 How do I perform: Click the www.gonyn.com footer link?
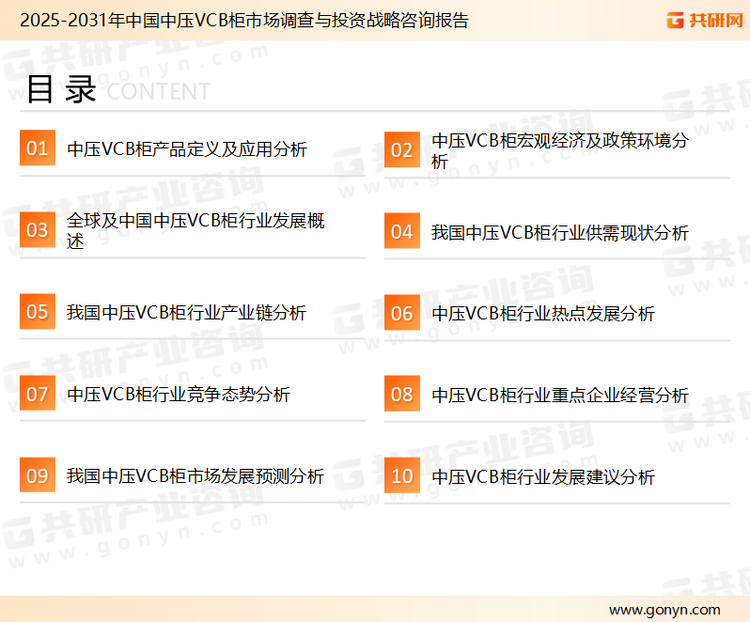tap(664, 610)
